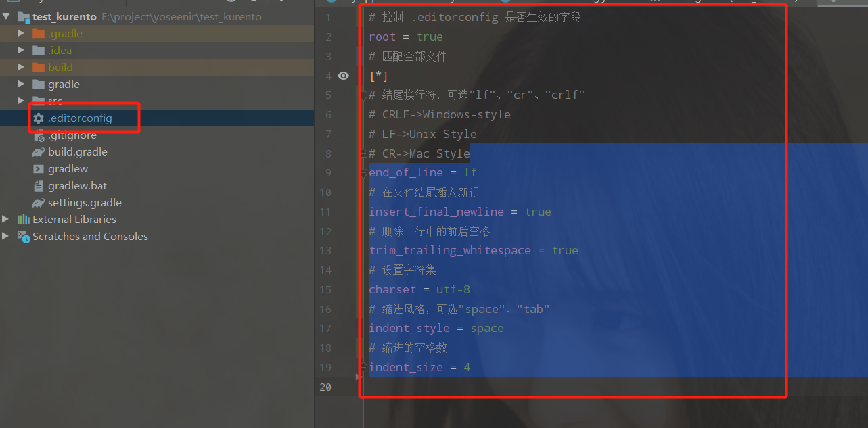This screenshot has height=428, width=868.
Task: Click the .idea folder icon
Action: 39,50
